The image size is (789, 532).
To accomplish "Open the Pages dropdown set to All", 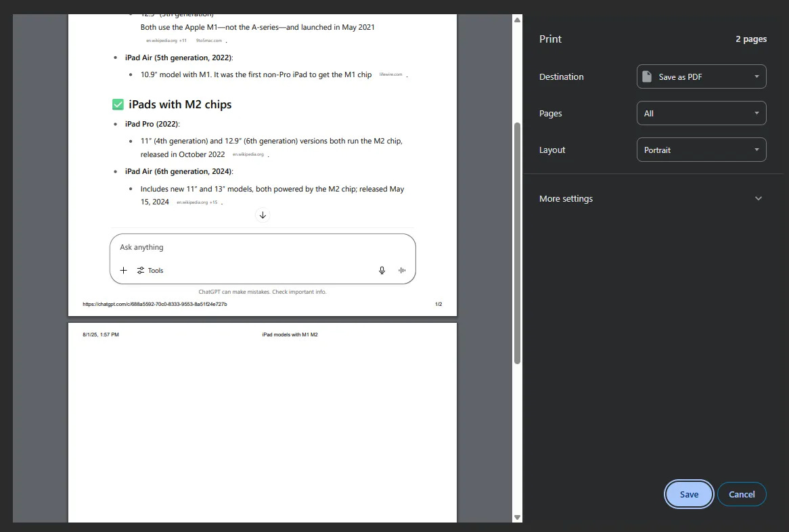I will 702,113.
